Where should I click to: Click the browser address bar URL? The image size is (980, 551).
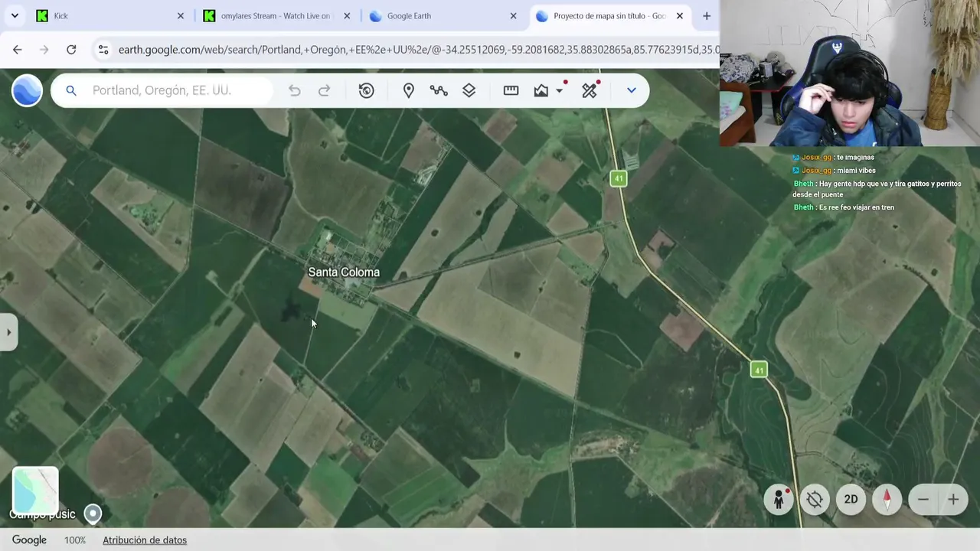coord(418,50)
